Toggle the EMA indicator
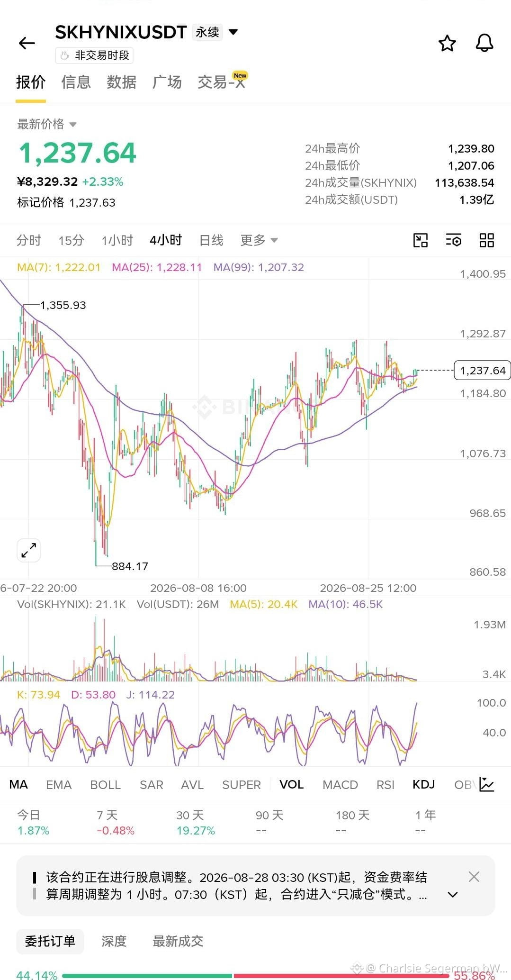Screen dimensions: 511x980 [59, 785]
